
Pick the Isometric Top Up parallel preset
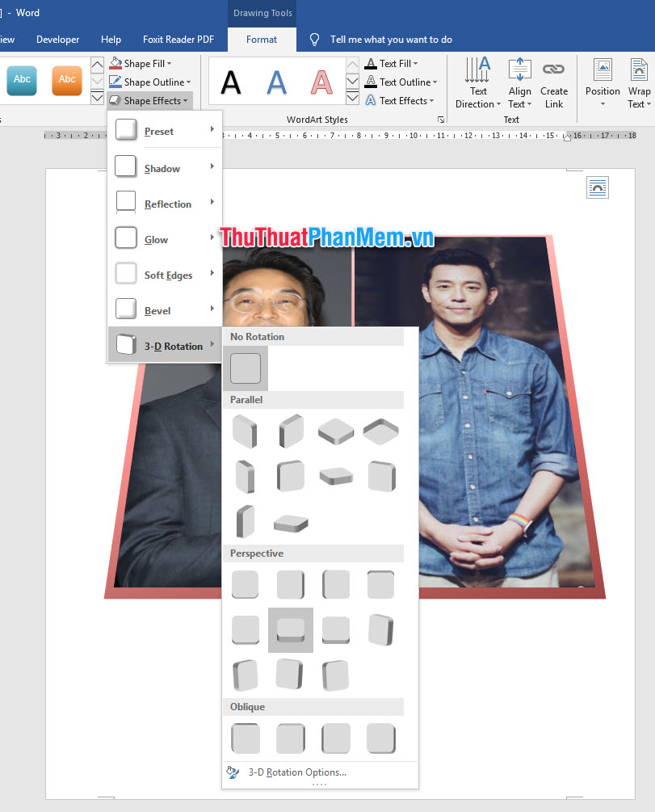[335, 431]
